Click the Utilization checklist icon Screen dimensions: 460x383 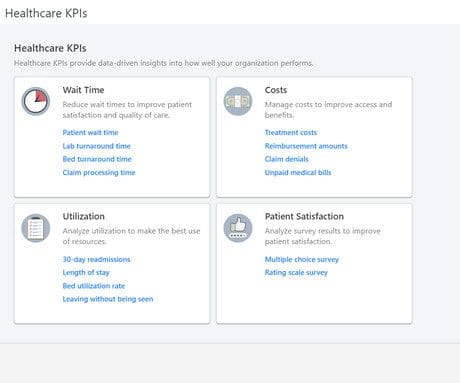(x=36, y=228)
